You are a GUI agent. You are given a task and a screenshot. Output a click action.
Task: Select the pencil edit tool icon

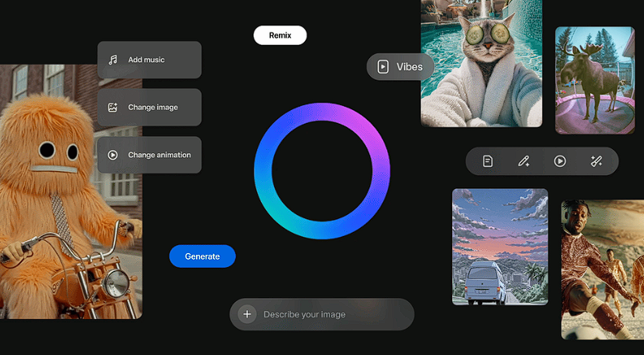(524, 161)
